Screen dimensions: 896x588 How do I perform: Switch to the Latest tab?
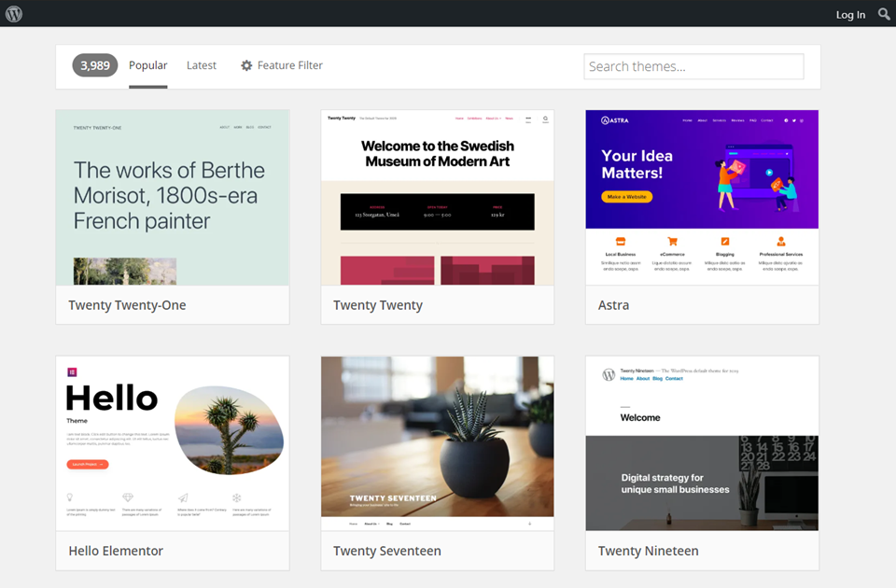tap(201, 65)
